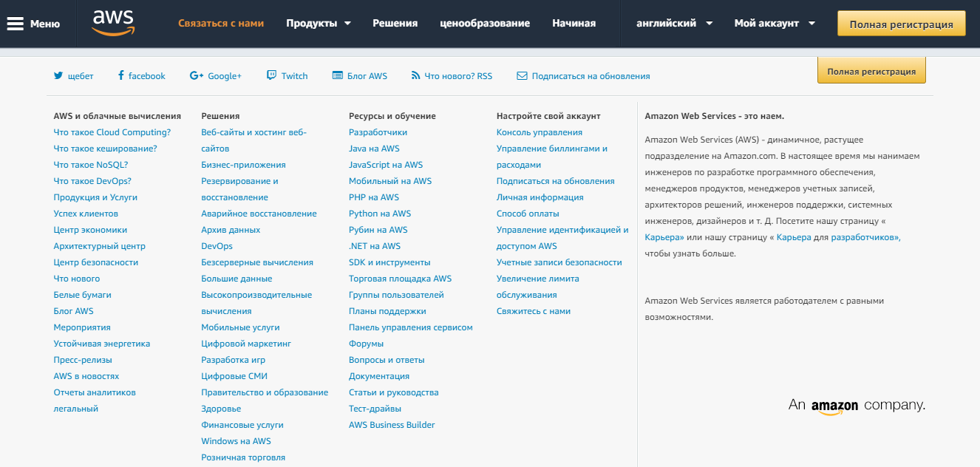Visit Центр безопасности link
Viewport: 980px width, 467px height.
click(x=96, y=262)
